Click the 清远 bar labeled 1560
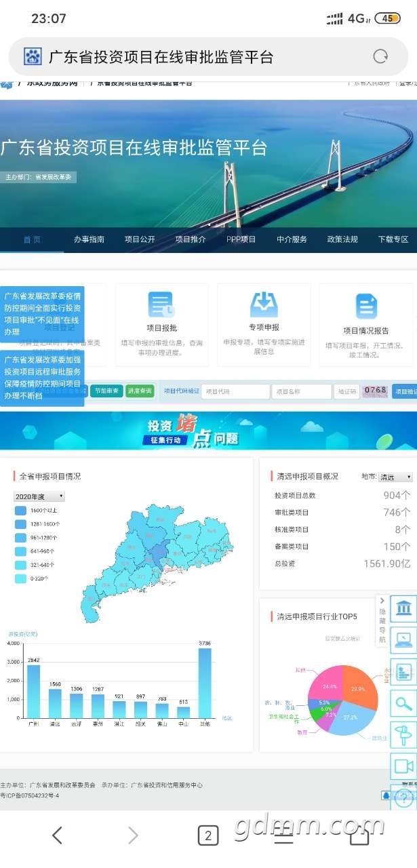This screenshot has height=868, width=417. pos(55,703)
